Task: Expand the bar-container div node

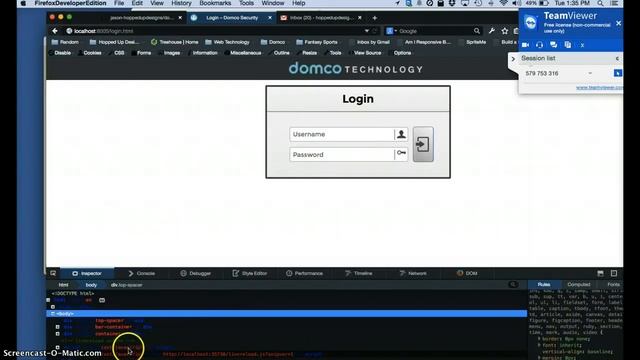Action: click(x=58, y=327)
